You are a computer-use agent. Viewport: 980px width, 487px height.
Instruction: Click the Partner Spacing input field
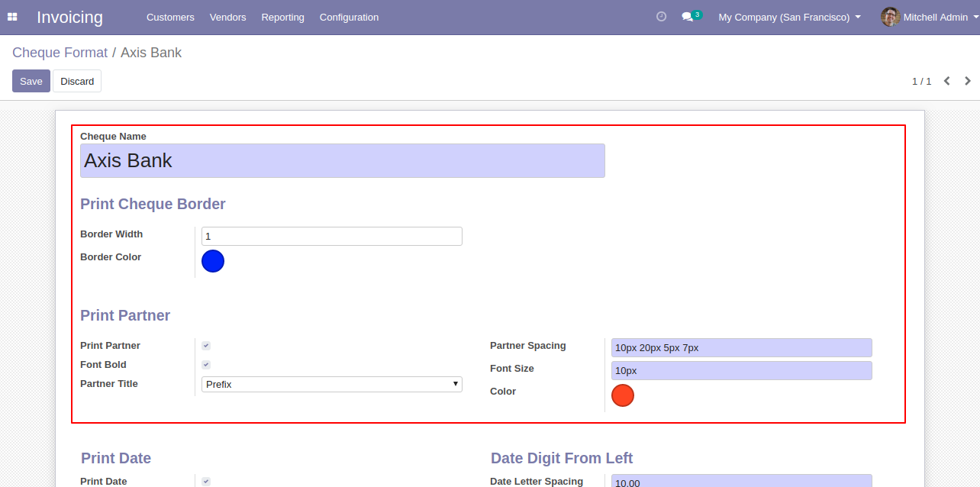(742, 347)
